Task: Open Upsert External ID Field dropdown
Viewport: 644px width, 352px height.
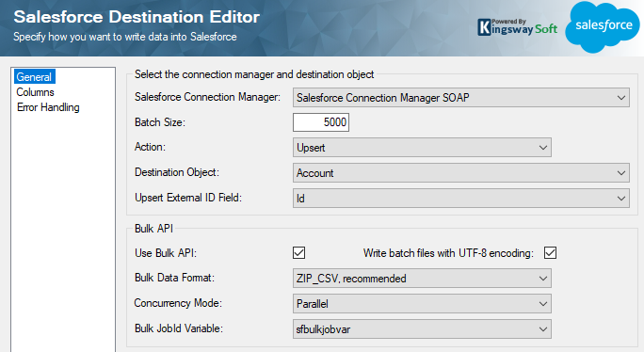Action: pyautogui.click(x=460, y=199)
